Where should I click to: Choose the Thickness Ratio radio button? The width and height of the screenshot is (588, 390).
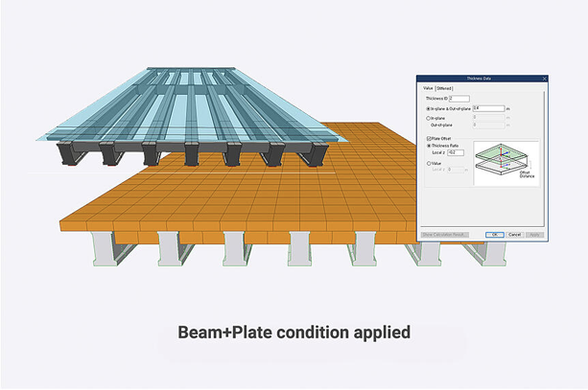(x=428, y=146)
